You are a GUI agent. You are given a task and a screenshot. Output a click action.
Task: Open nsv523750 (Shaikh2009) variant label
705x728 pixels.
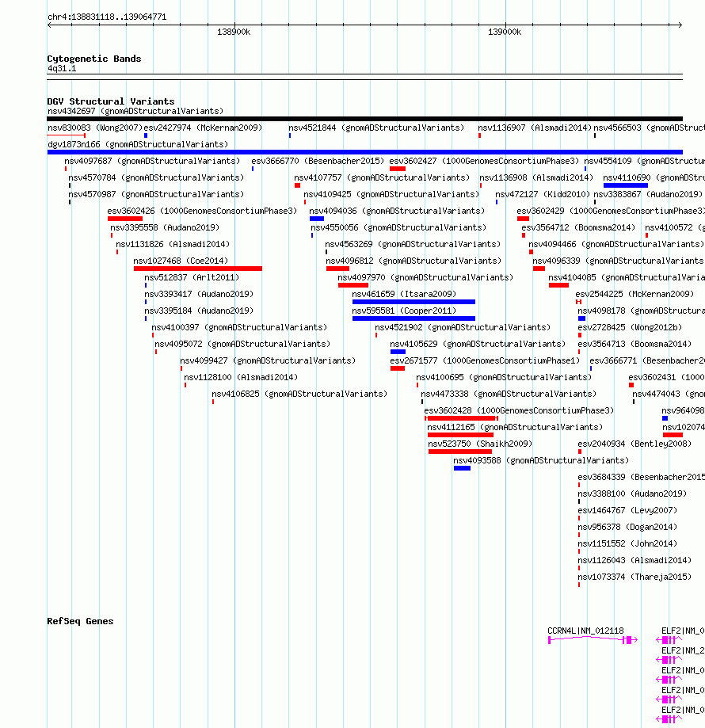click(x=480, y=444)
